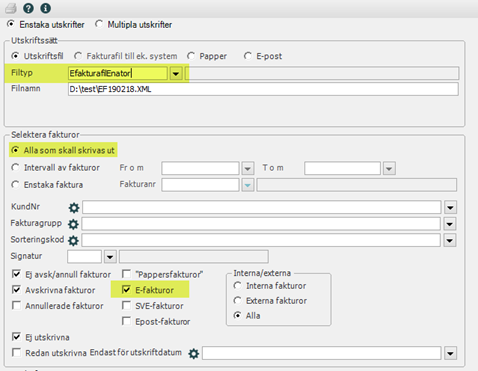Select the Externa fakturor radio button
The image size is (478, 371).
tap(237, 301)
